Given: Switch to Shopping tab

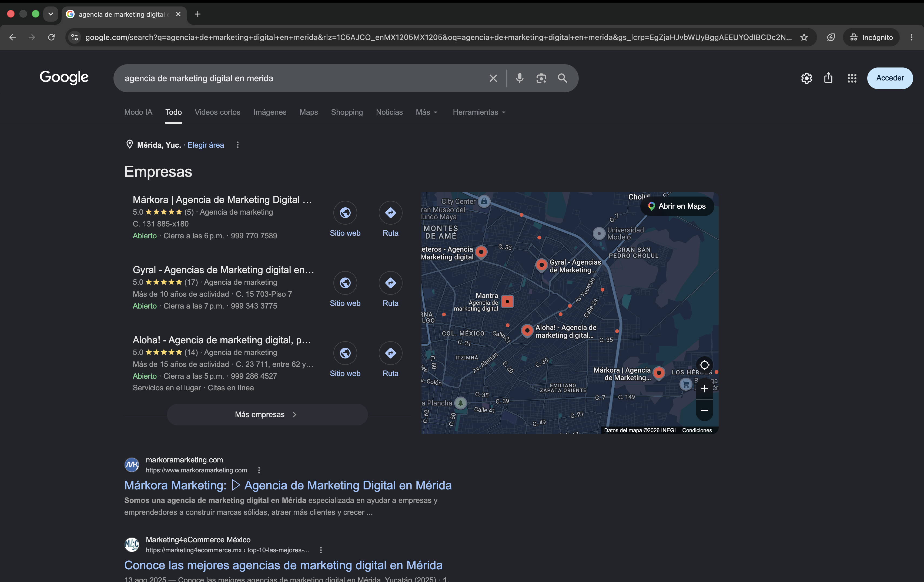Looking at the screenshot, I should [x=347, y=112].
